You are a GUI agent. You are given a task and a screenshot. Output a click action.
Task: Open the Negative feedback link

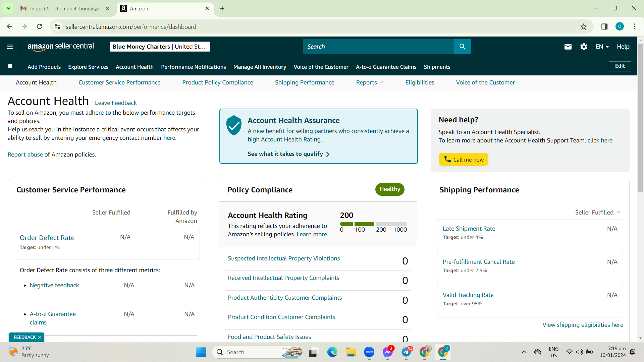pos(54,285)
